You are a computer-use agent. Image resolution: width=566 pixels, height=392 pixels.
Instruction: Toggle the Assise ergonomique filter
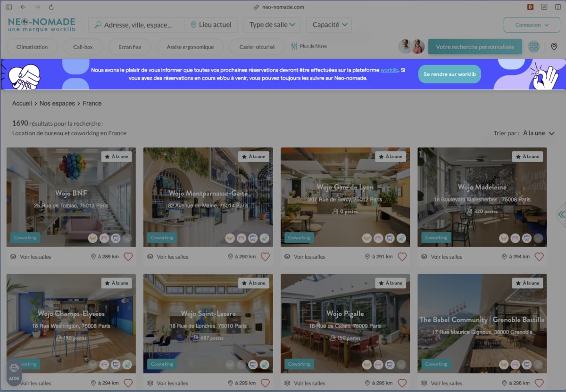190,47
